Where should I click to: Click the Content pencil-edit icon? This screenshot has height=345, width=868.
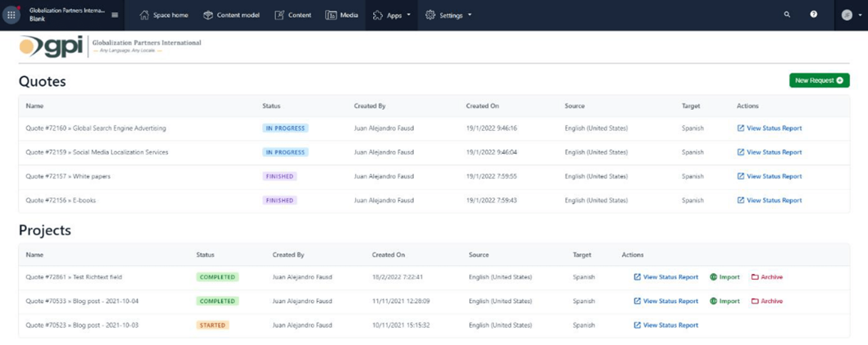point(279,15)
